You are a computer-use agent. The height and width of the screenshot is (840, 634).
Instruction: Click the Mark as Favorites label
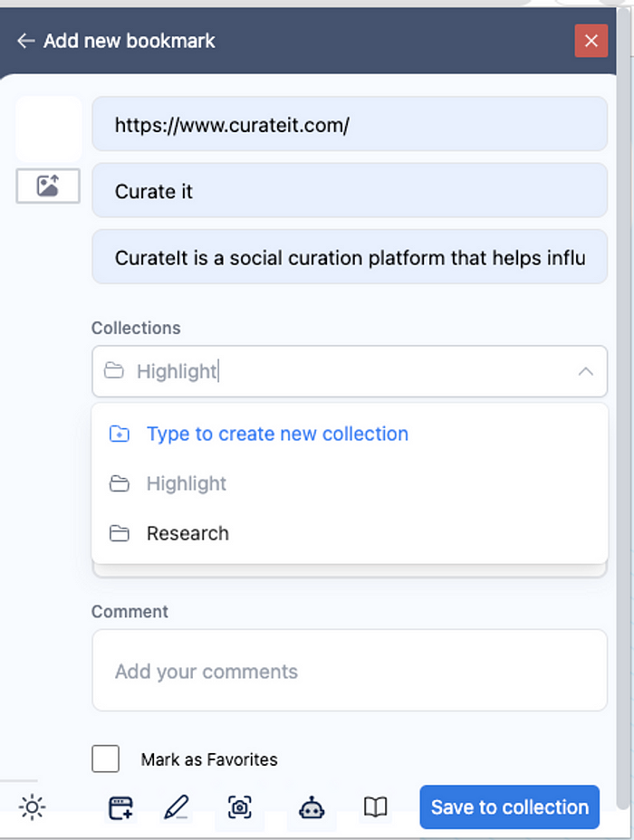click(209, 759)
